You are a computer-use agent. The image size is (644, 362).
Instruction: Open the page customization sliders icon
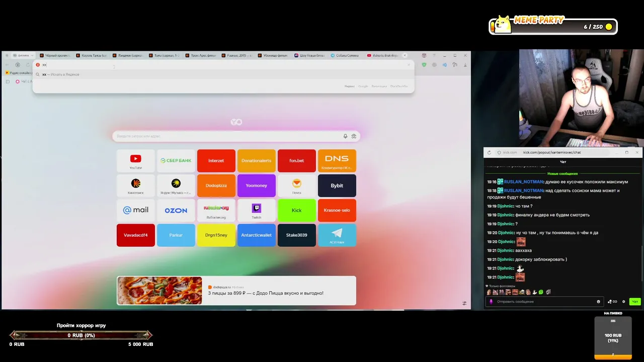pyautogui.click(x=464, y=303)
